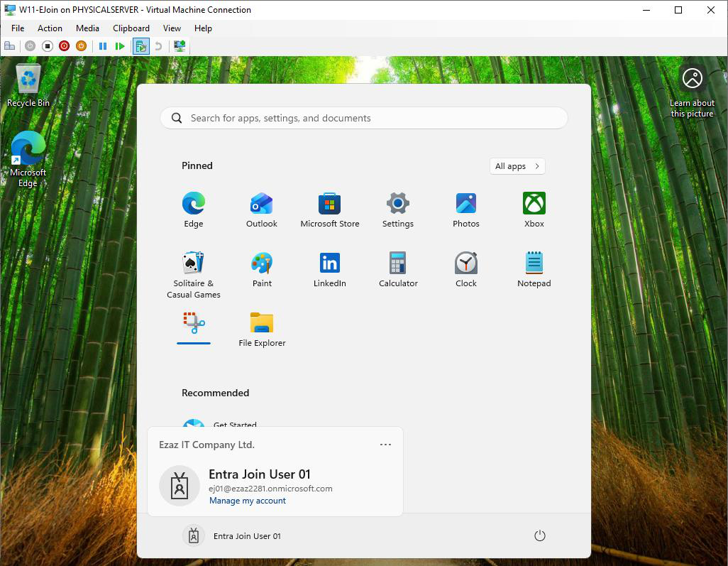Open the pinned LinkedIn app
The height and width of the screenshot is (566, 728).
coord(330,270)
